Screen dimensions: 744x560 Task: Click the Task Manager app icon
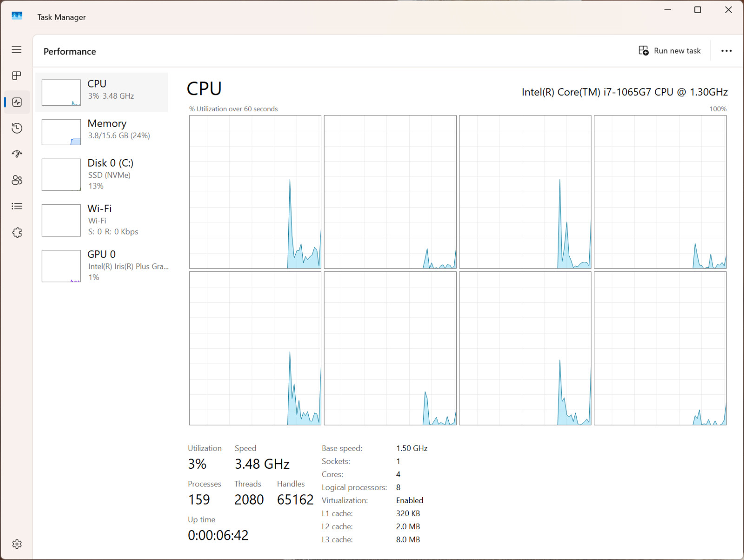(x=17, y=16)
